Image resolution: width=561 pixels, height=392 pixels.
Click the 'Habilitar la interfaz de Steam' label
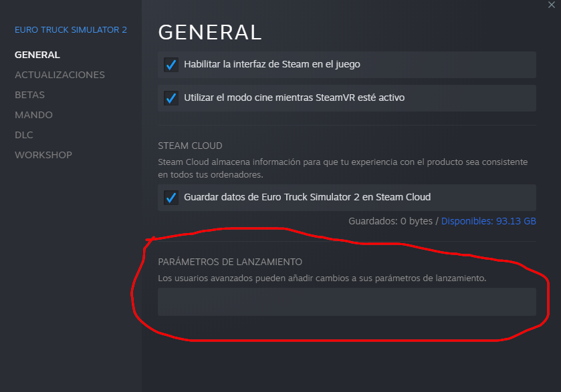(x=272, y=65)
